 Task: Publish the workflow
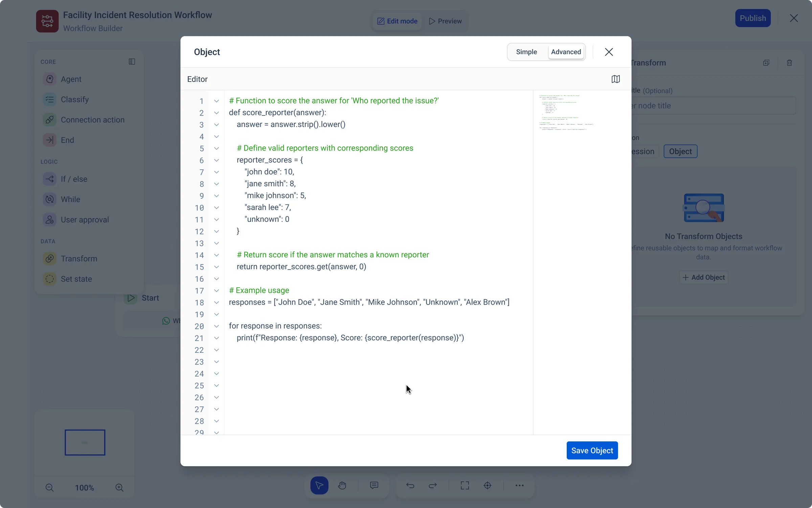(x=753, y=18)
